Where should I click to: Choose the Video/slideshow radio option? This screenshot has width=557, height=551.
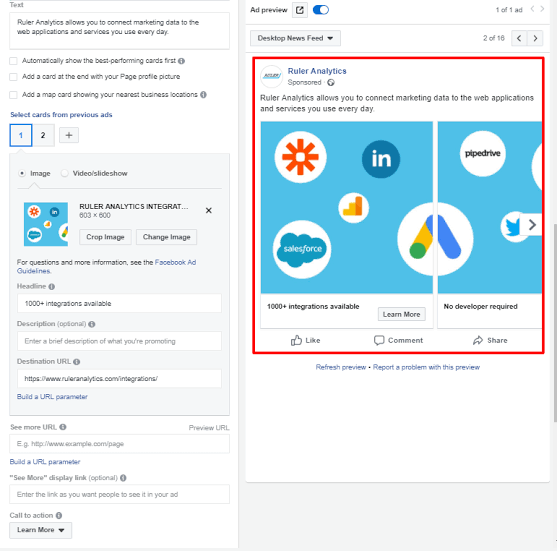coord(64,173)
